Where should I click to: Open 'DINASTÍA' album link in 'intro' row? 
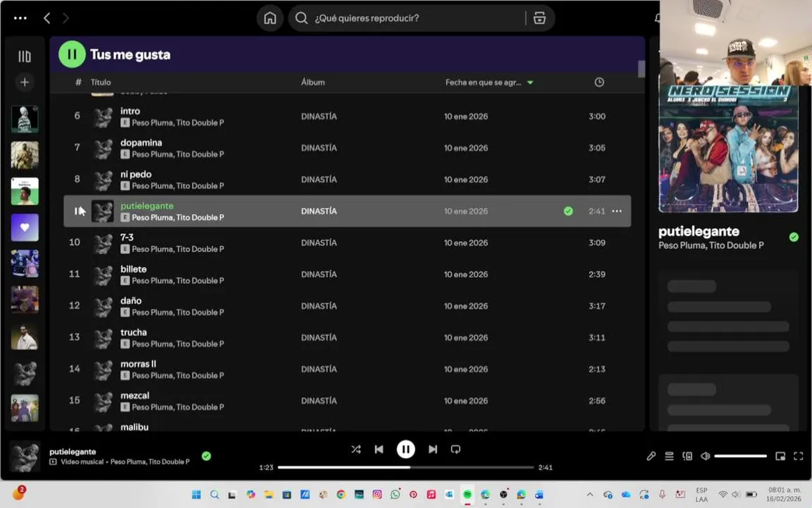tap(319, 116)
